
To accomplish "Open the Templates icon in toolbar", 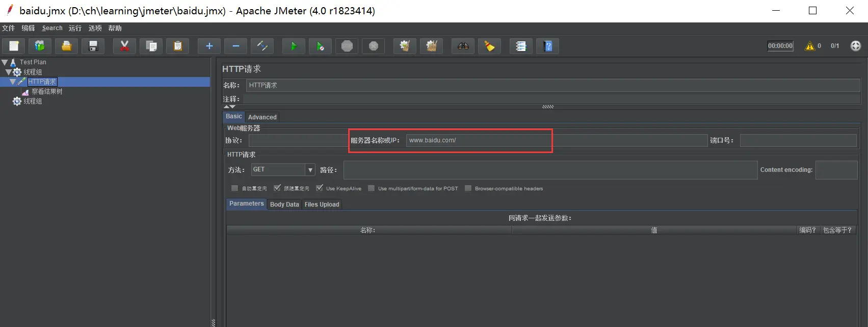I will tap(40, 46).
